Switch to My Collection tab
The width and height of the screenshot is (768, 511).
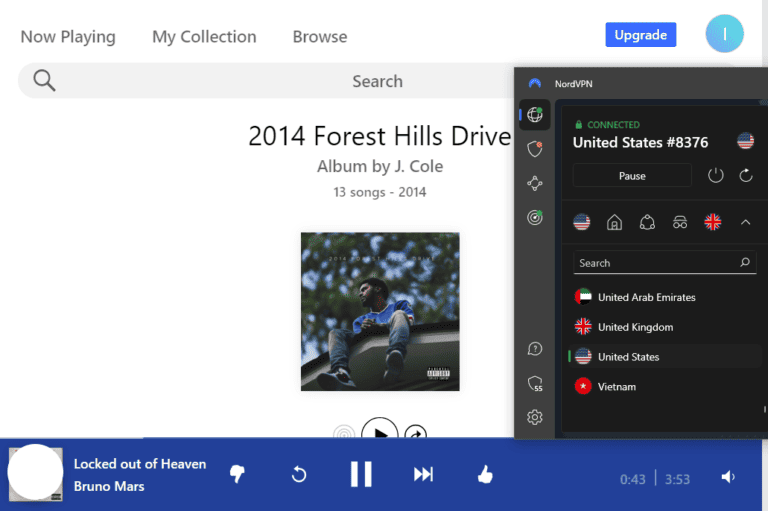coord(204,37)
